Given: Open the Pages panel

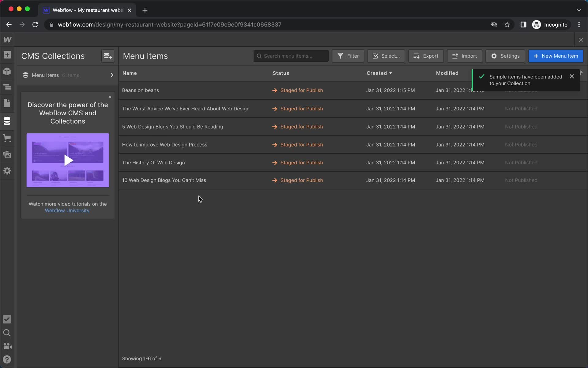Looking at the screenshot, I should tap(7, 103).
